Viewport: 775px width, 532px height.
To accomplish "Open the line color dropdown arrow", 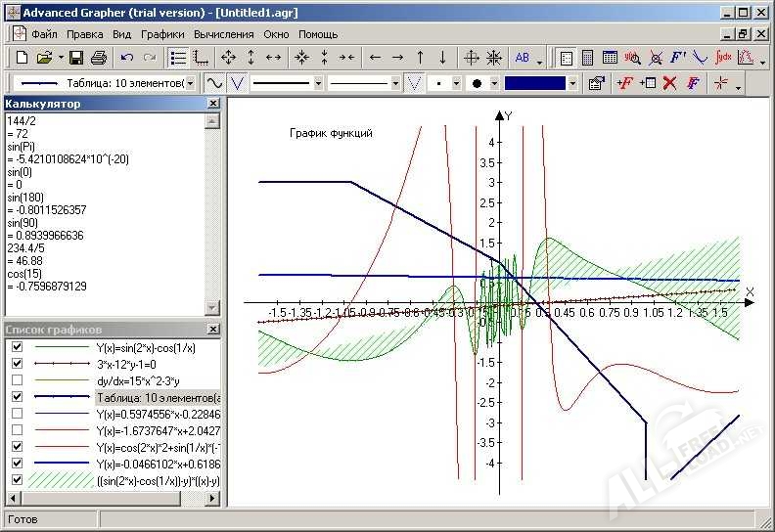I will pos(573,84).
